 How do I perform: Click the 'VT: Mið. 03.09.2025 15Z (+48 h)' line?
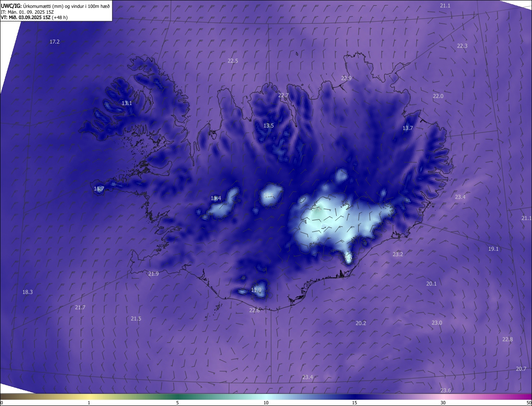point(34,17)
